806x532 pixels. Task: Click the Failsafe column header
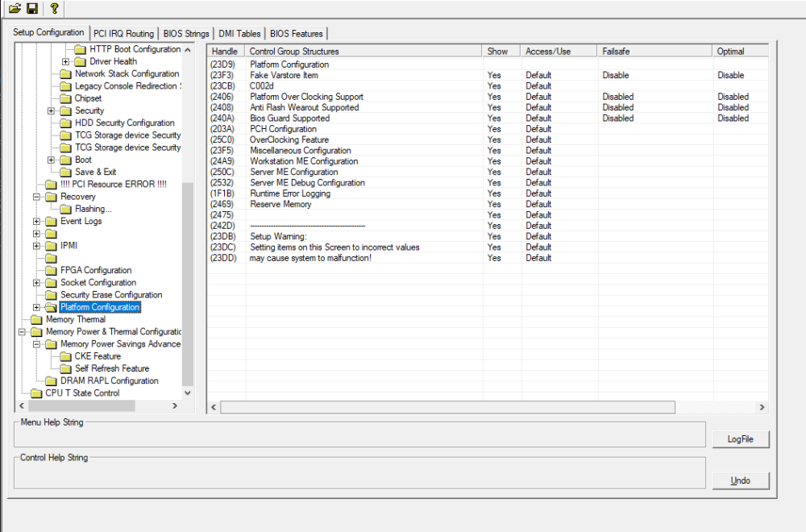tap(654, 52)
